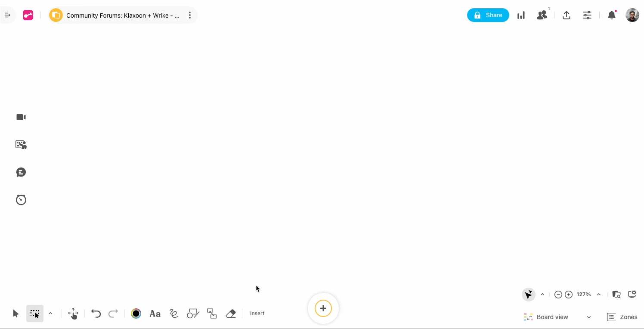Toggle the participant cursors display icon

coord(528,295)
